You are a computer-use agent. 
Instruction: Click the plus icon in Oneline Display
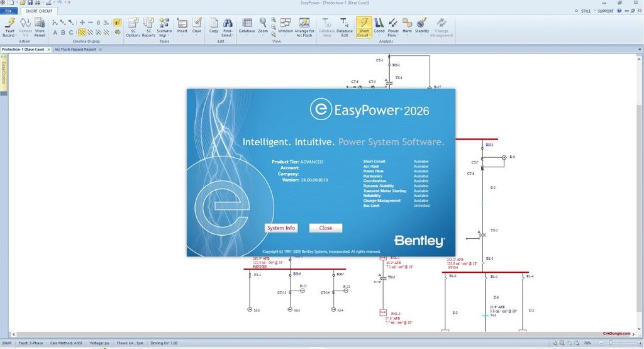point(82,23)
